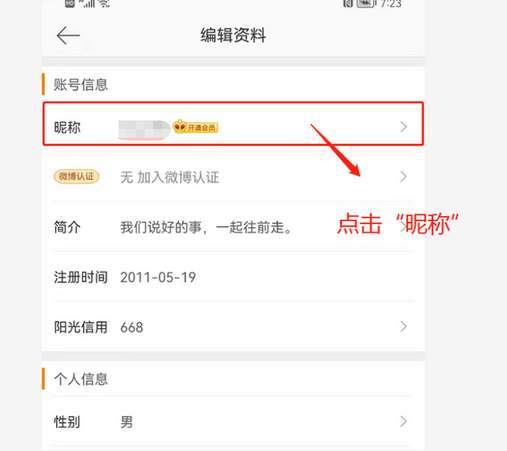This screenshot has width=507, height=451.
Task: Open 无 加入微博认证 link
Action: (x=169, y=177)
